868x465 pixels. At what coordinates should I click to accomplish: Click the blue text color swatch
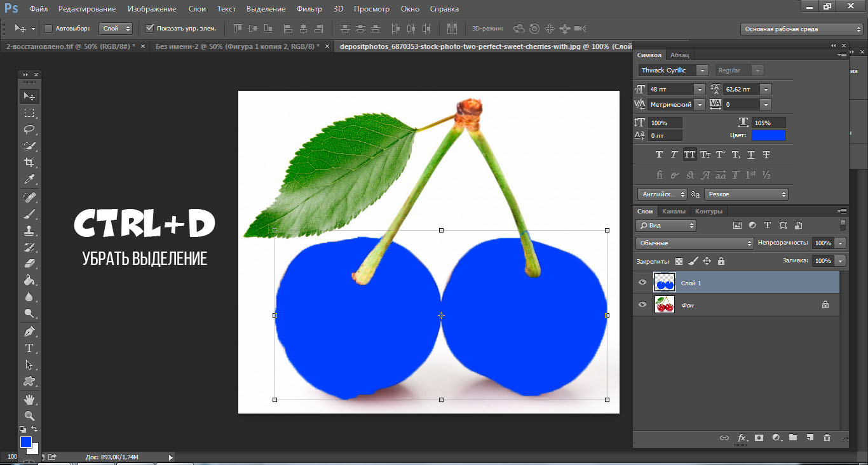[x=768, y=135]
